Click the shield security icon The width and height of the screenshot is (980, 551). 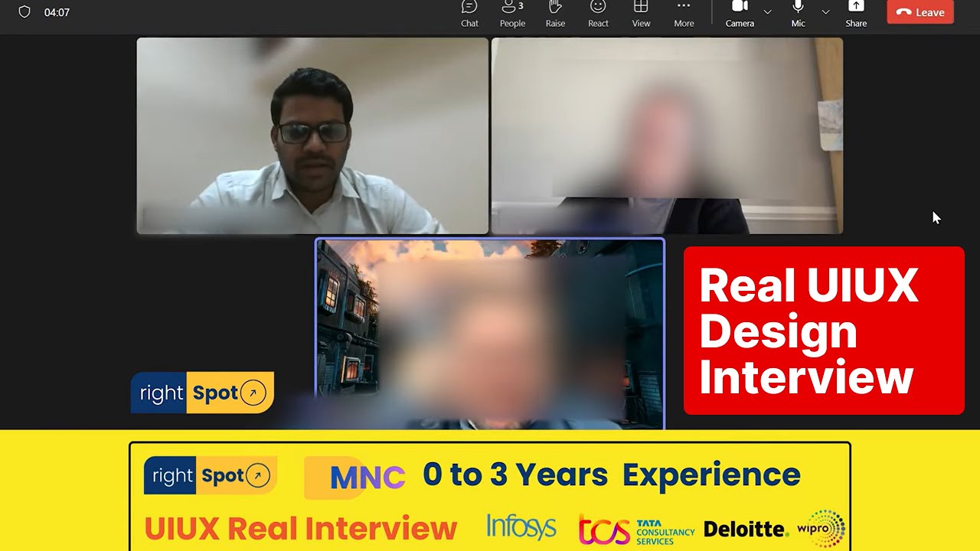pos(24,12)
